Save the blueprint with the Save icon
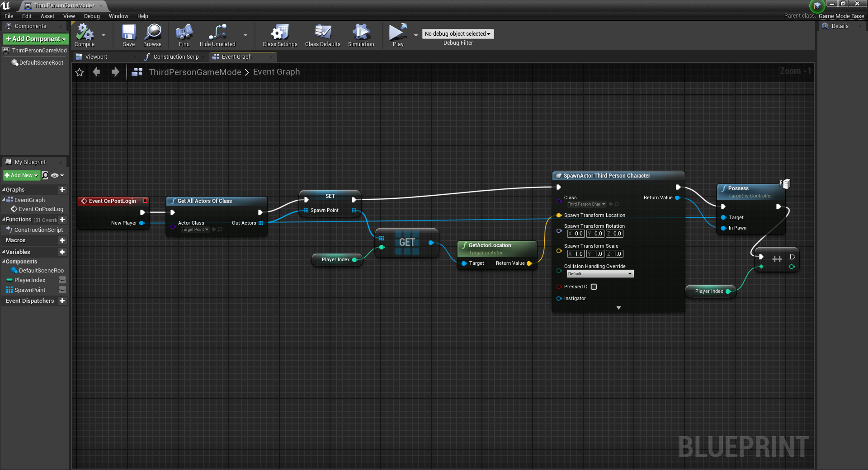Screen dimensions: 868x470 tap(129, 35)
